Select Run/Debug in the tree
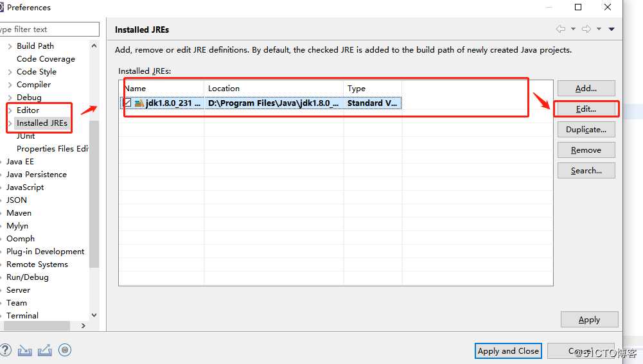The height and width of the screenshot is (364, 643). (x=27, y=277)
